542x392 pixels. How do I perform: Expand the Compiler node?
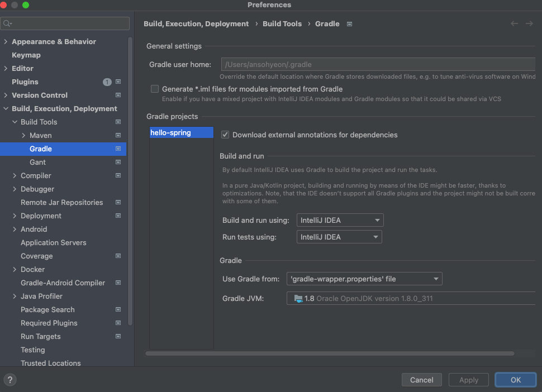coord(15,175)
